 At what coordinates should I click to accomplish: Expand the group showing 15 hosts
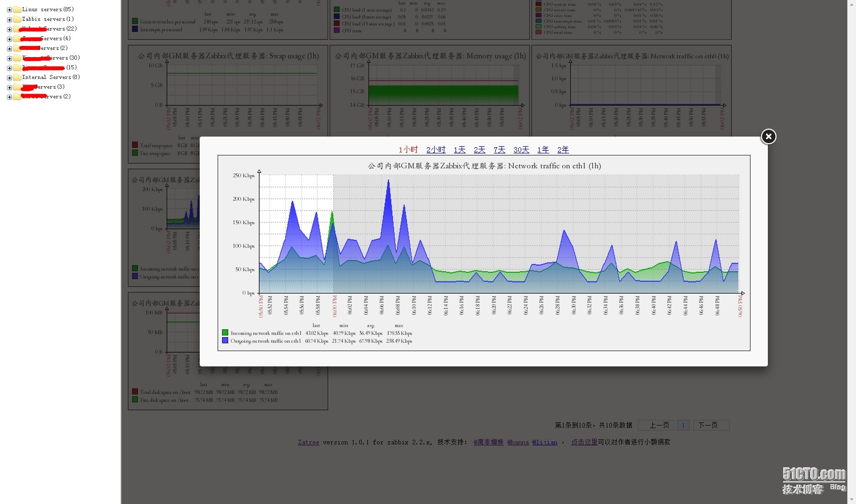pos(9,68)
